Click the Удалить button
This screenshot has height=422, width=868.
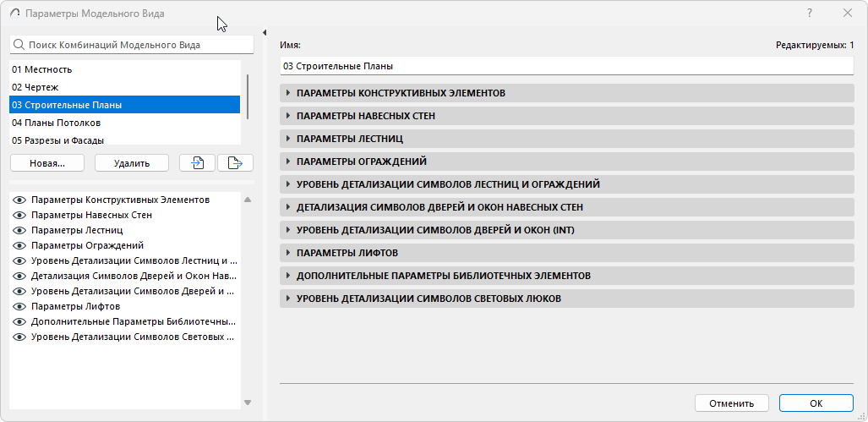[132, 163]
